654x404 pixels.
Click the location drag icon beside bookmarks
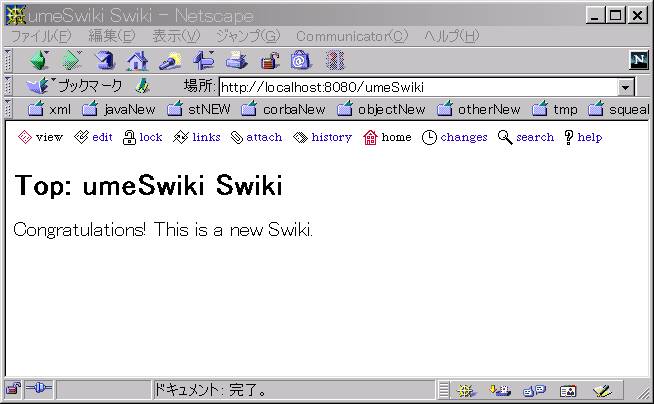click(x=143, y=86)
